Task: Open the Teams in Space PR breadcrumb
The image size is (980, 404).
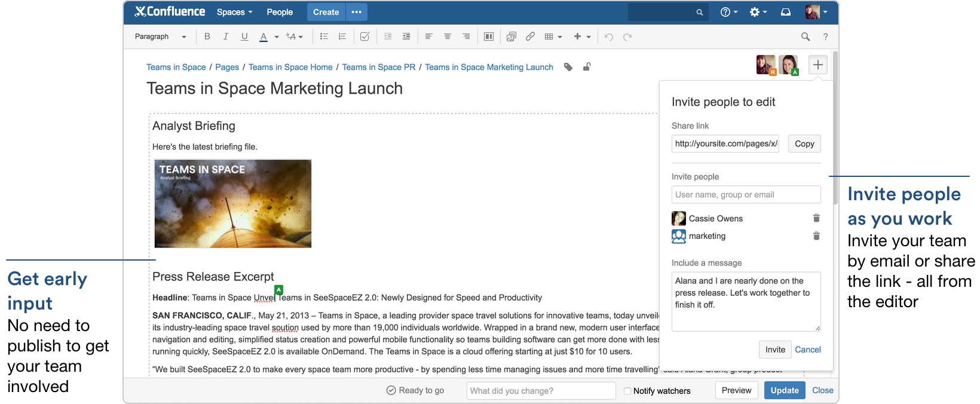Action: pyautogui.click(x=379, y=67)
